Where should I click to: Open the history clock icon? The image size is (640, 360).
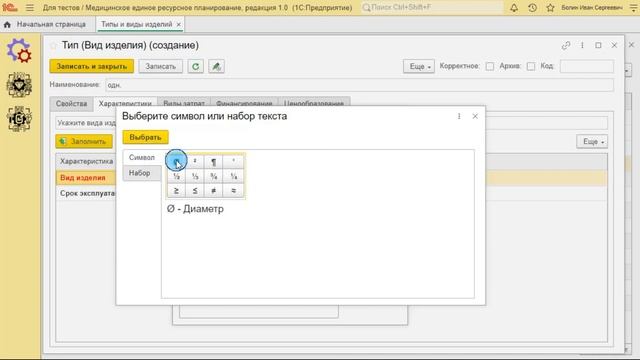(x=532, y=7)
